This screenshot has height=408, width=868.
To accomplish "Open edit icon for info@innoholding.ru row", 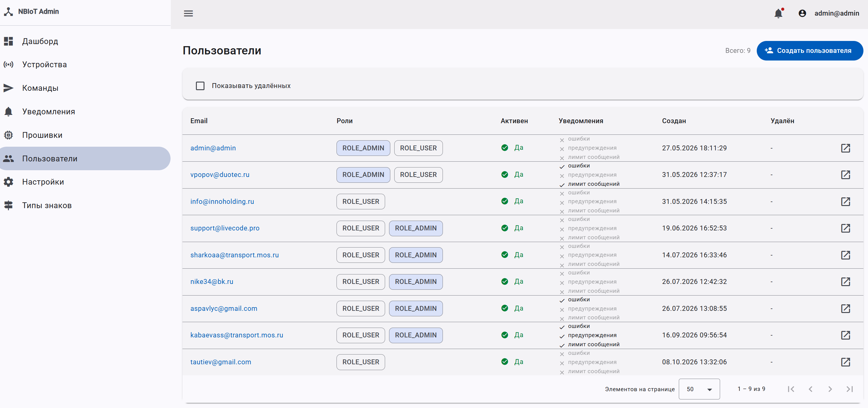I will [845, 201].
